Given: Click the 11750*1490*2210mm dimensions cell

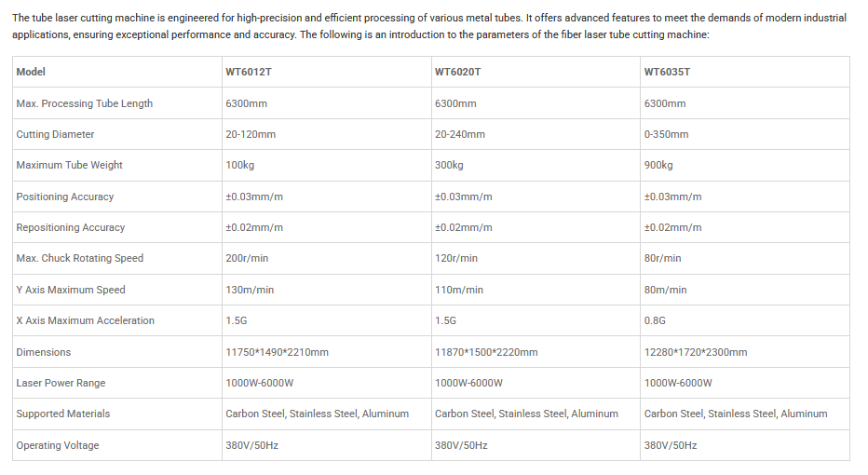Looking at the screenshot, I should click(x=277, y=352).
